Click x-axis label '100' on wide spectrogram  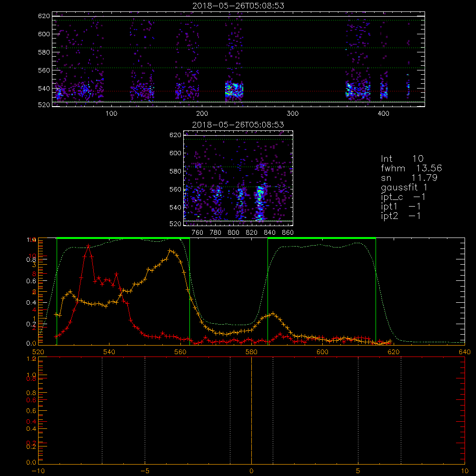click(111, 114)
